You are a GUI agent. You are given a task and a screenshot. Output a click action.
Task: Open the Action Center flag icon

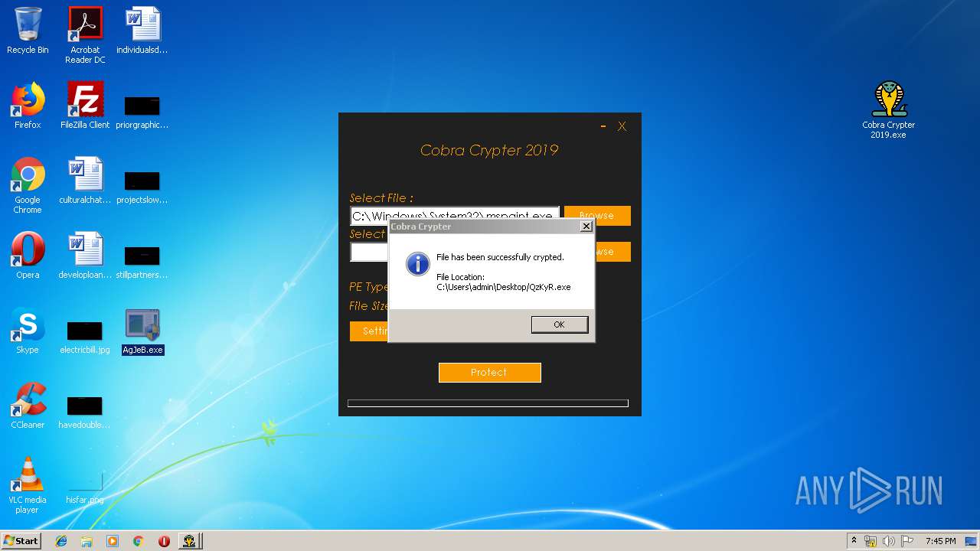point(907,541)
